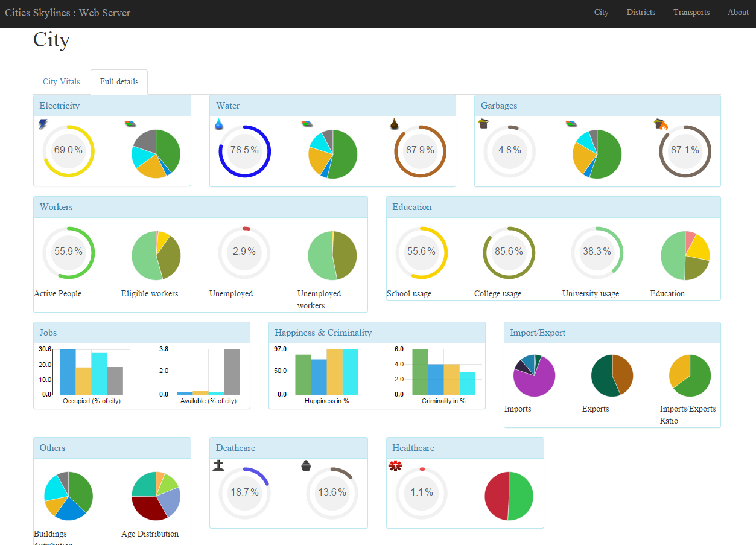
Task: Open the Transports navbar link
Action: pos(691,13)
